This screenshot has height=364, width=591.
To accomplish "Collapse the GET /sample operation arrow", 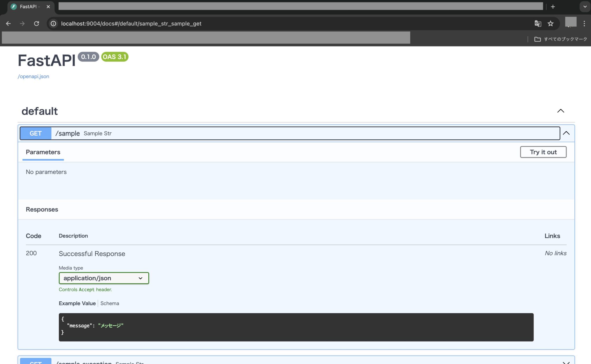I will pos(566,133).
